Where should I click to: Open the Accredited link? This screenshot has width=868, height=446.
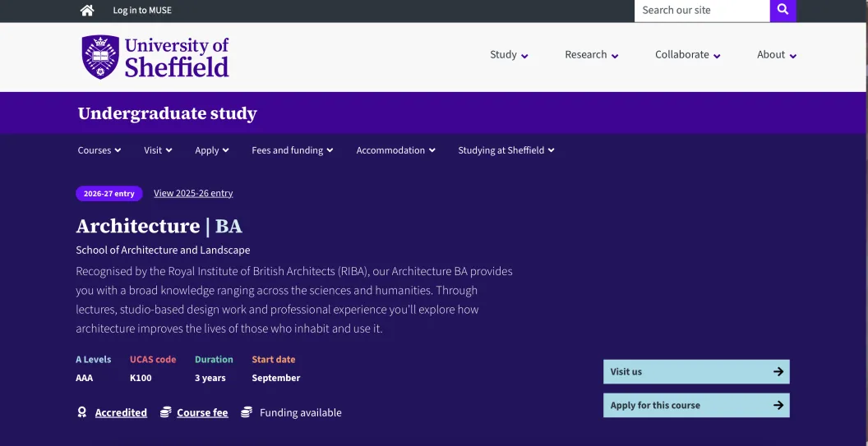[x=121, y=412]
